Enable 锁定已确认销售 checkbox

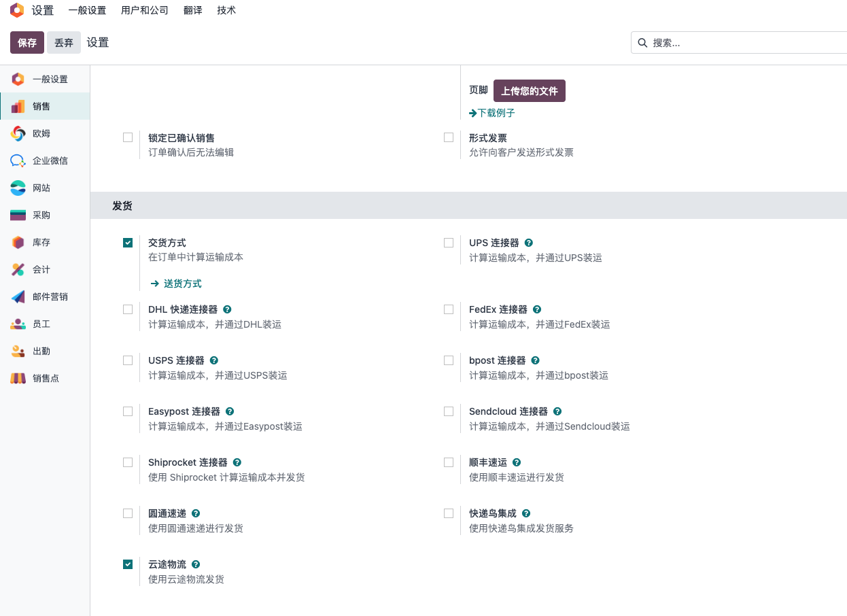(128, 137)
